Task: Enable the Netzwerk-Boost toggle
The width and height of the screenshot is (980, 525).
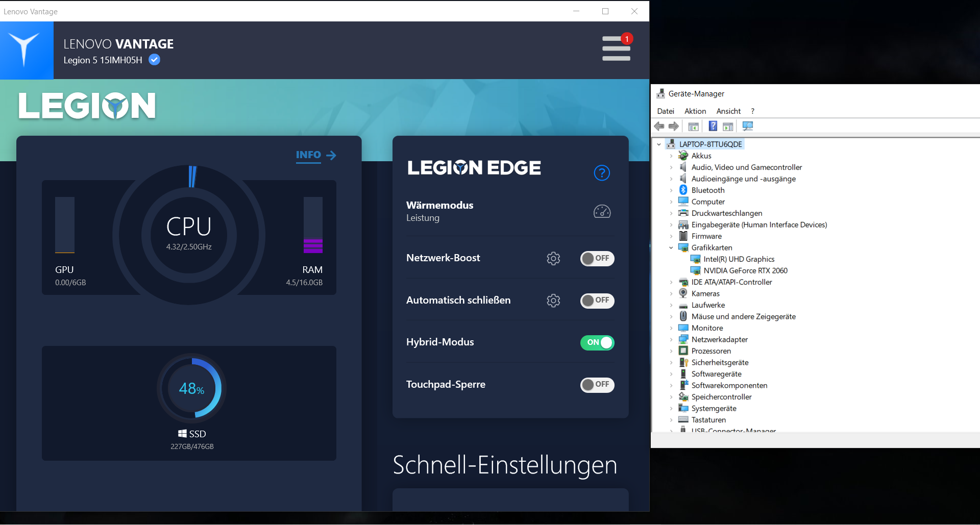Action: pos(597,259)
